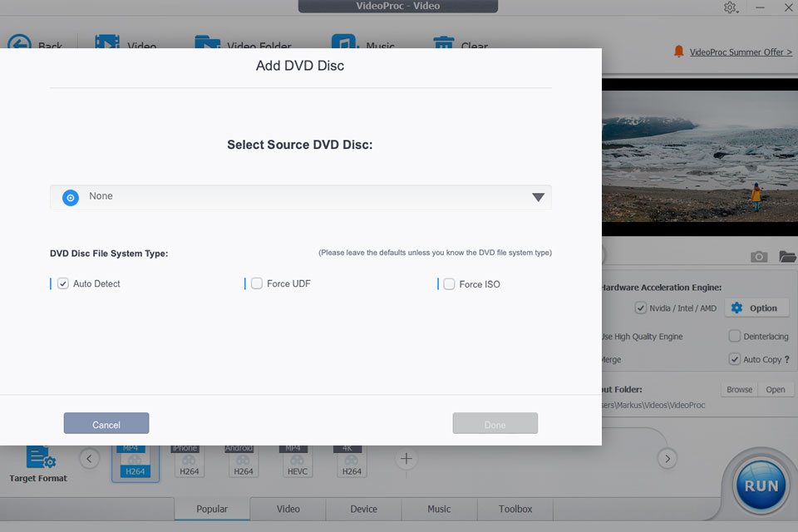Screen dimensions: 798x532
Task: Switch to the Toolbox tab
Action: 515,509
